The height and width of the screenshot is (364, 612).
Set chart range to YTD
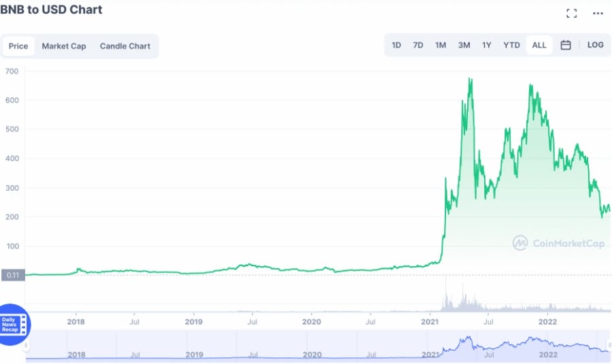[511, 45]
